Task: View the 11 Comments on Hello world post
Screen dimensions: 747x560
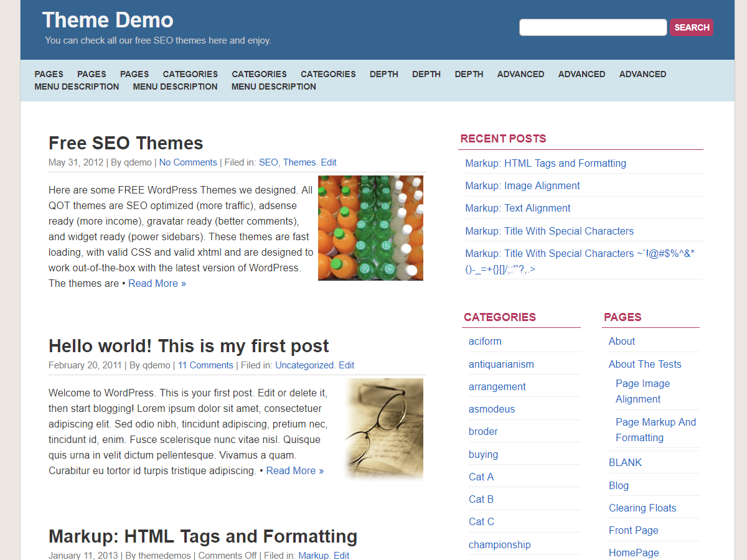Action: point(205,365)
